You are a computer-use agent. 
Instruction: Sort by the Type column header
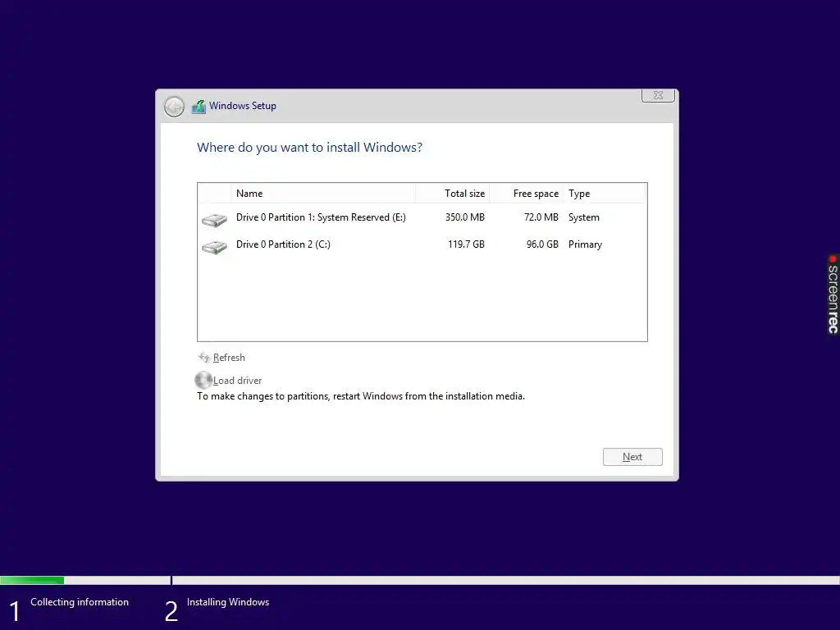pyautogui.click(x=605, y=194)
